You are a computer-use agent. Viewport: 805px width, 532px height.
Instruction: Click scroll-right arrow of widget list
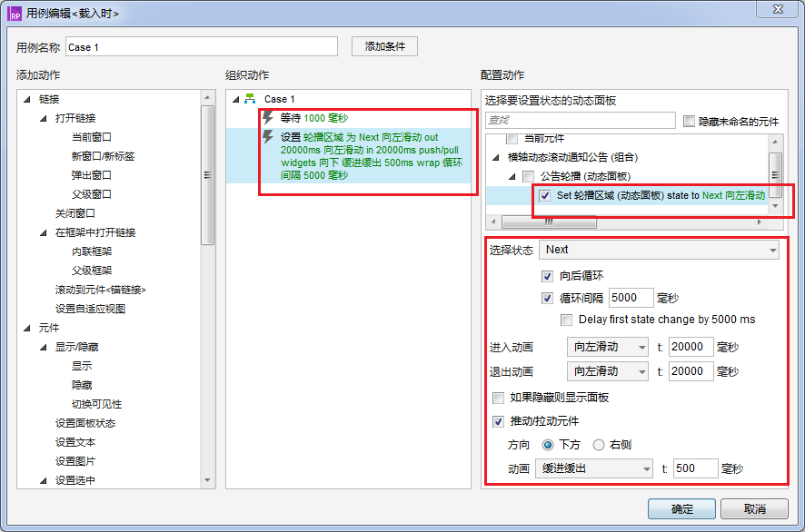point(760,222)
